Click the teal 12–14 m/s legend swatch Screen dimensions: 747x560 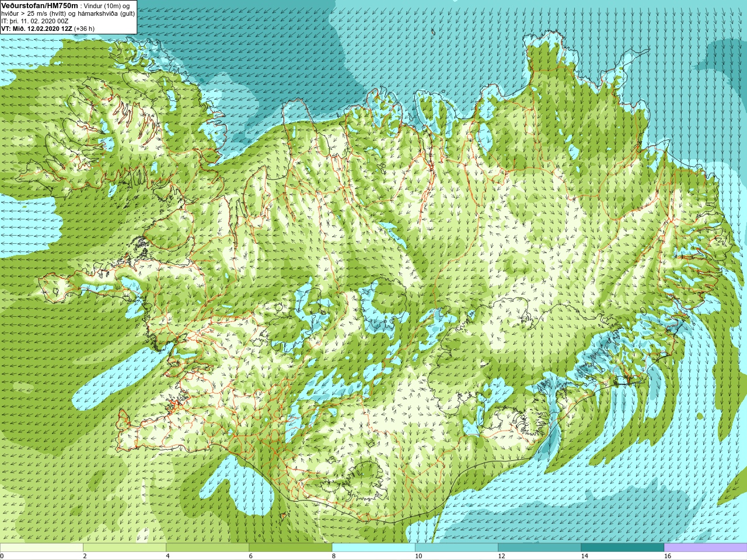[x=539, y=547]
